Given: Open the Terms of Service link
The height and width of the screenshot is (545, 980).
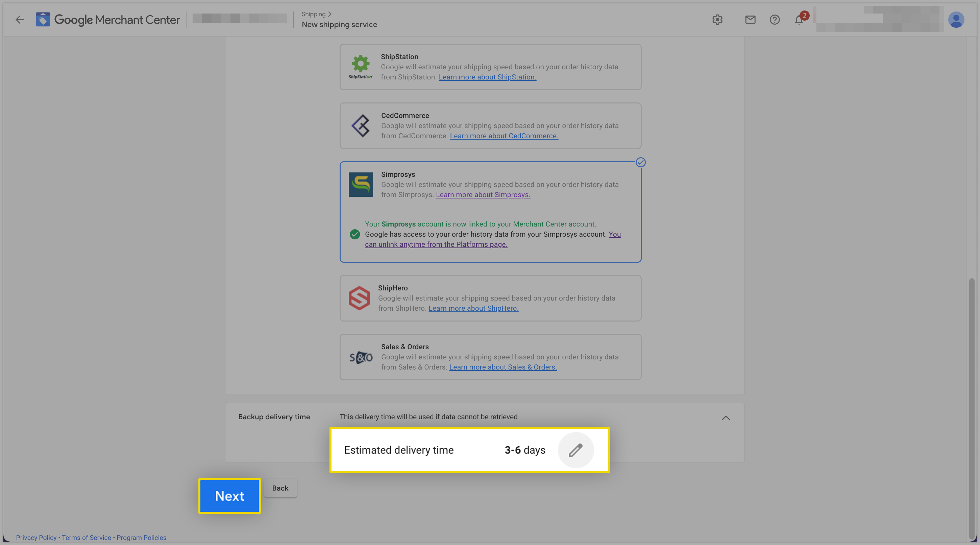Looking at the screenshot, I should 87,537.
